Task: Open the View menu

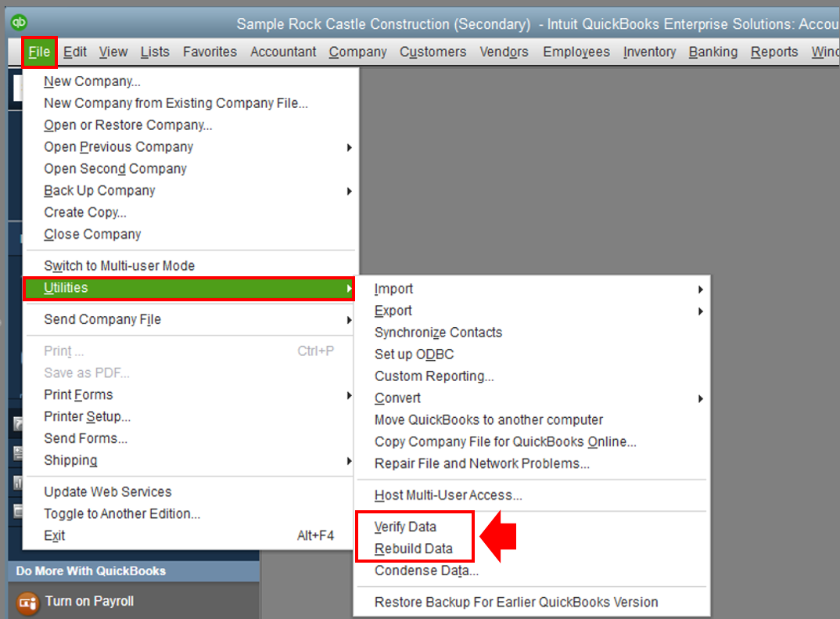Action: click(113, 52)
